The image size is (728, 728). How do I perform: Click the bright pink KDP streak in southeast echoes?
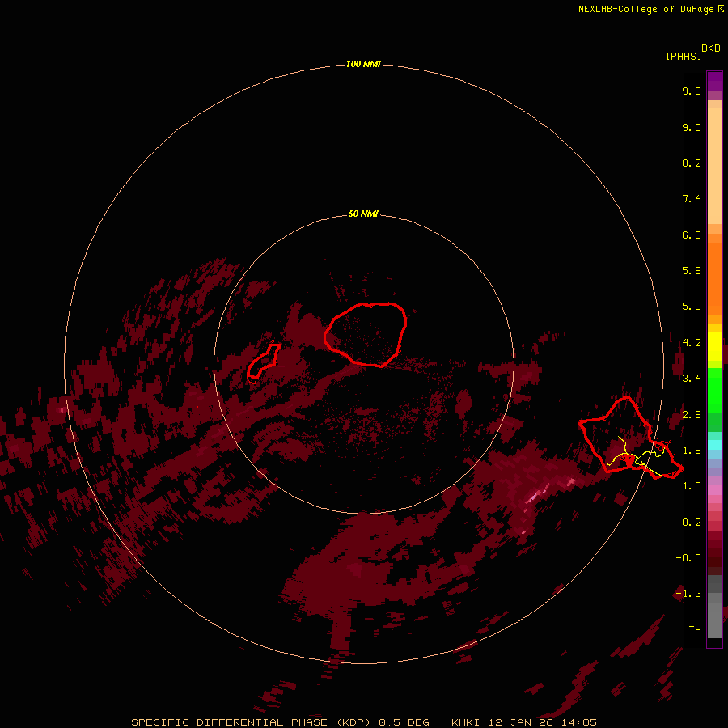[x=539, y=493]
